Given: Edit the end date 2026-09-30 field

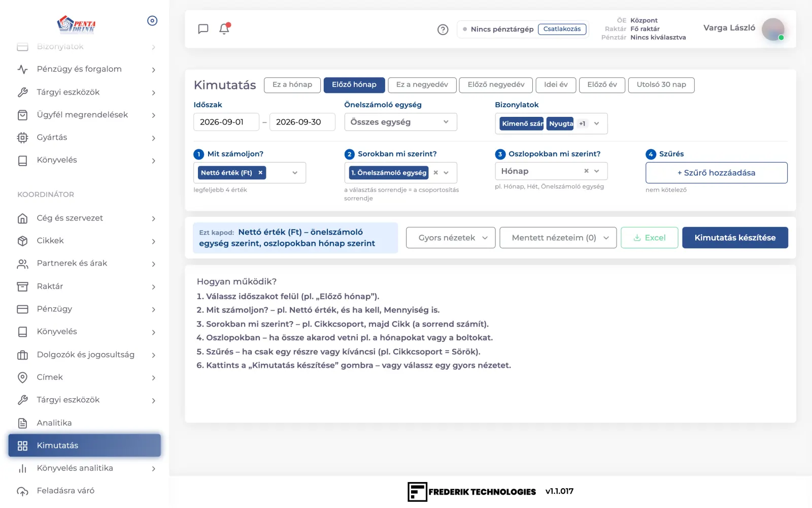Looking at the screenshot, I should tap(302, 122).
